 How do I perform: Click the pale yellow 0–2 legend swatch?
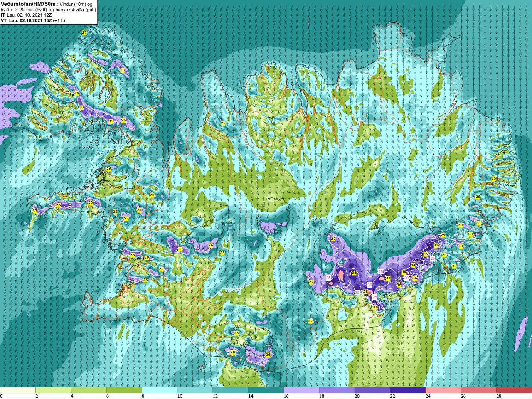click(18, 390)
